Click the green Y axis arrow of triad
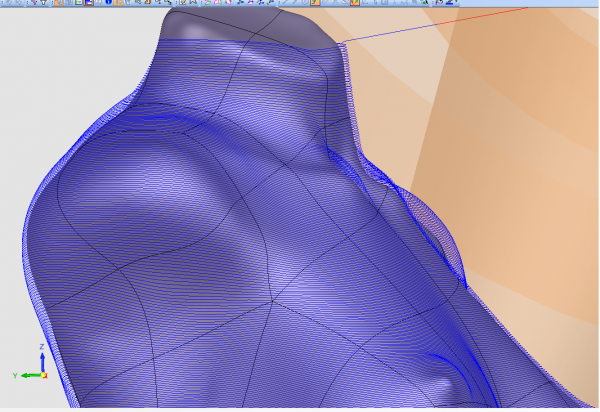600x412 pixels. coord(28,375)
